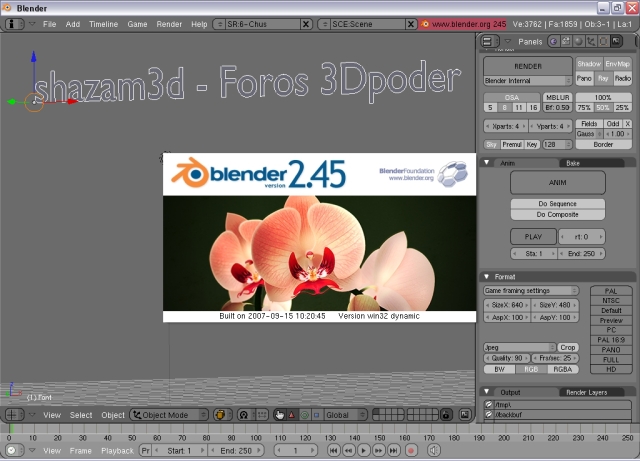The image size is (640, 461).
Task: Collapse the Format panel triangle
Action: point(487,276)
